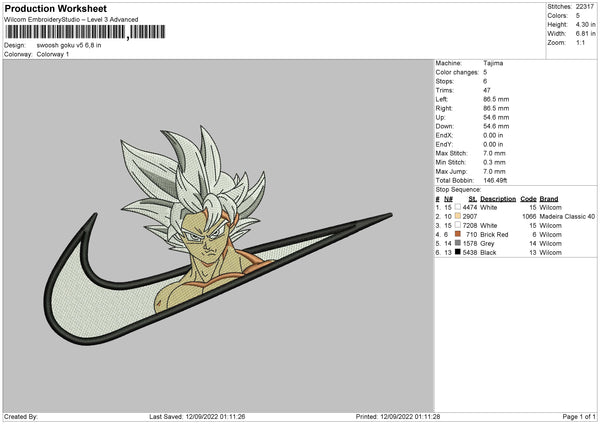
Task: Click the peach color swatch for thread 2907
Action: pyautogui.click(x=458, y=216)
